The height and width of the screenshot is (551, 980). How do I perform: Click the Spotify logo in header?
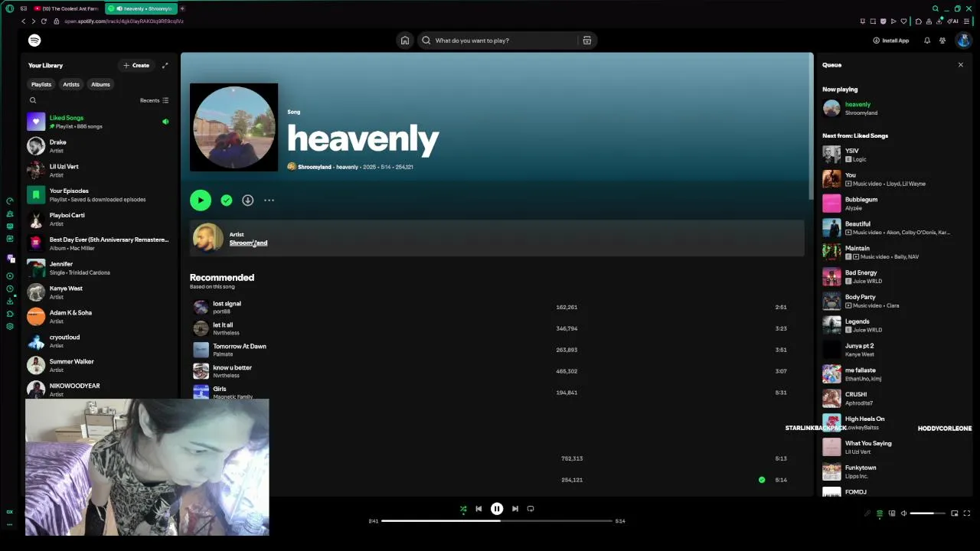(x=34, y=41)
